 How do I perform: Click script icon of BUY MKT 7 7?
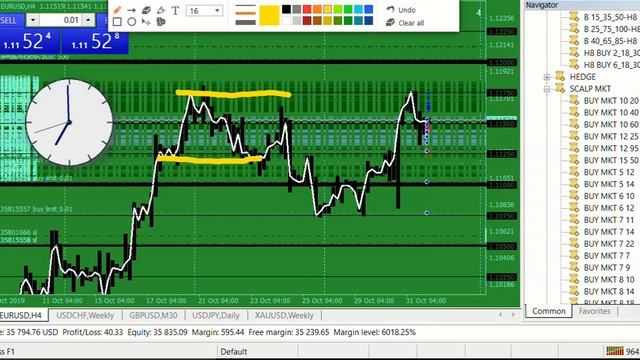tap(574, 256)
